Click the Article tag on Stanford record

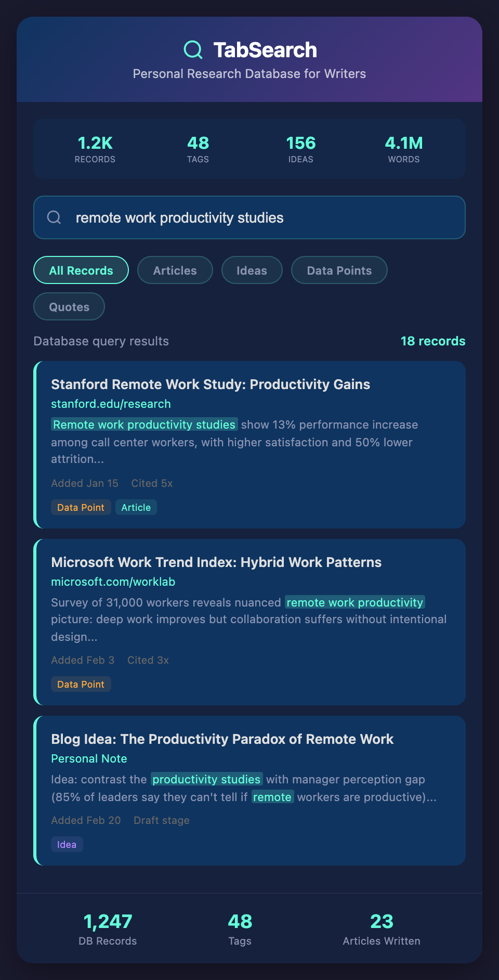(136, 508)
